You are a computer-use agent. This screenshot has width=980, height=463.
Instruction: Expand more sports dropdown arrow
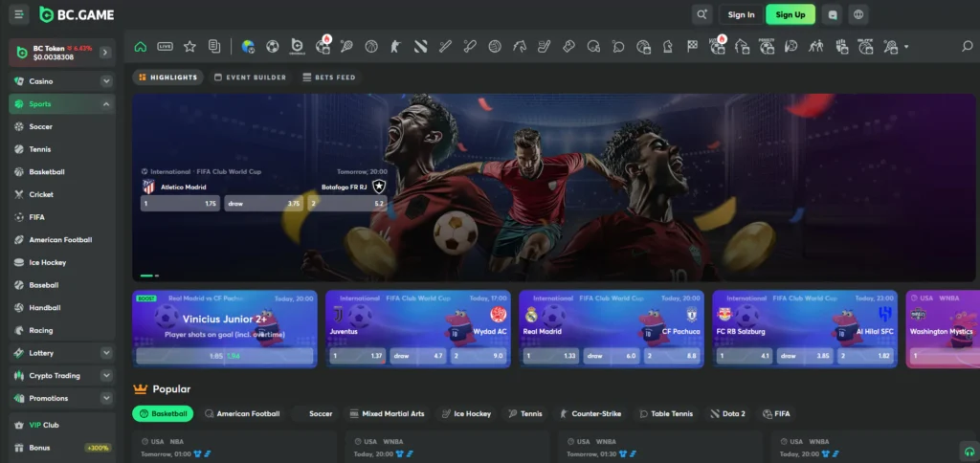point(906,47)
